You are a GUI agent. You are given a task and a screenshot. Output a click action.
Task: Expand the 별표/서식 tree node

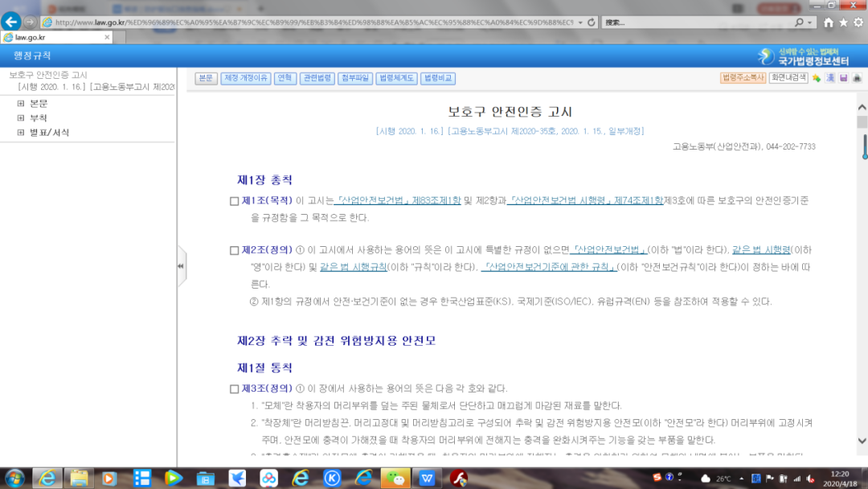(21, 132)
